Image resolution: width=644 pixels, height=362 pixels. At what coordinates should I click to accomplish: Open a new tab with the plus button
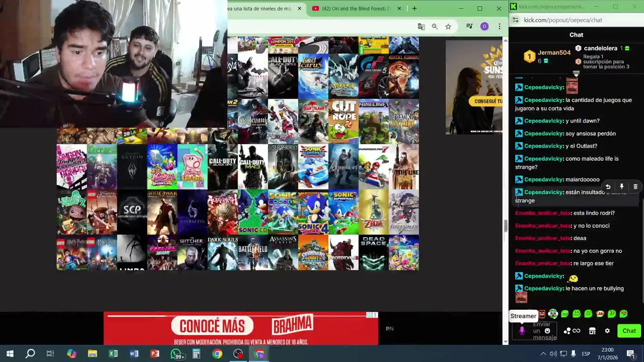coord(414,9)
